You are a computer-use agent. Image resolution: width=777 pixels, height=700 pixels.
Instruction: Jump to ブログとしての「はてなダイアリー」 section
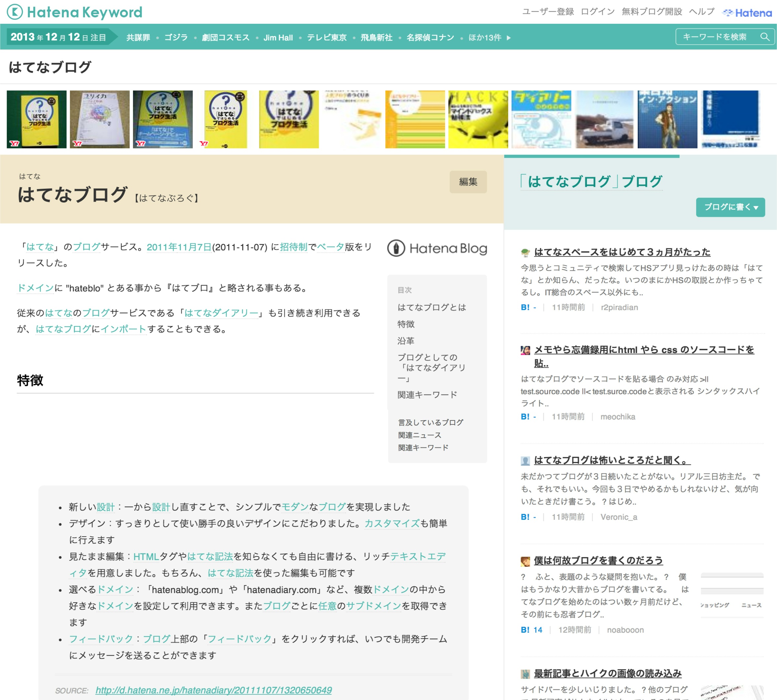pyautogui.click(x=432, y=368)
